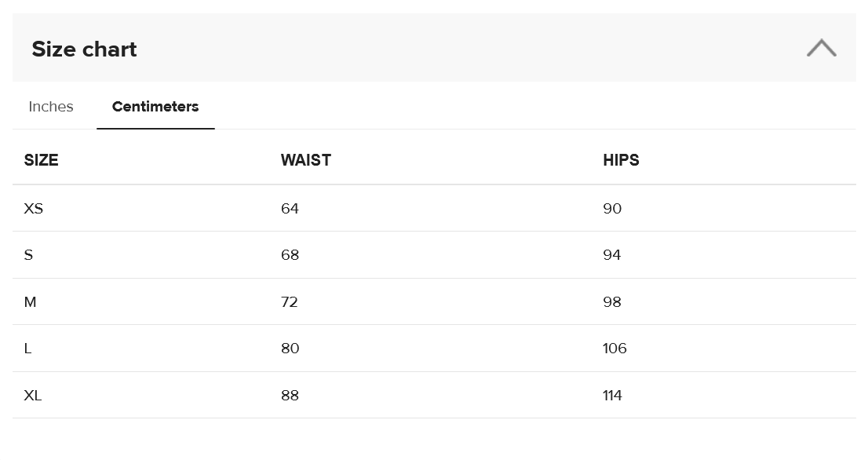The width and height of the screenshot is (868, 460).
Task: Click the SIZE column header
Action: point(42,160)
